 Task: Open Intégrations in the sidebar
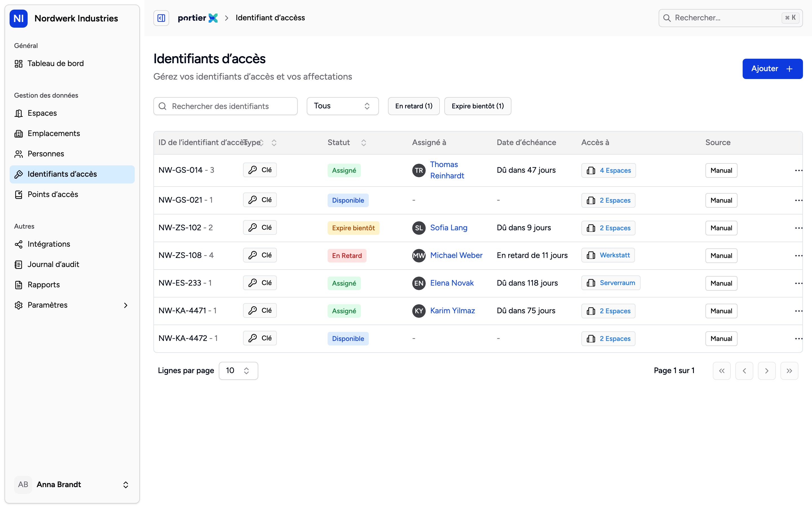[x=72, y=244]
